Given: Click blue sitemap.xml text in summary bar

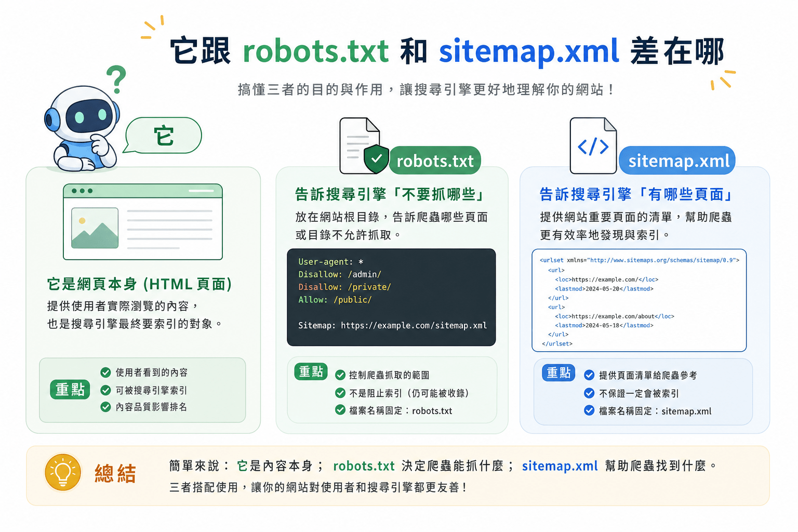Looking at the screenshot, I should pyautogui.click(x=560, y=466).
